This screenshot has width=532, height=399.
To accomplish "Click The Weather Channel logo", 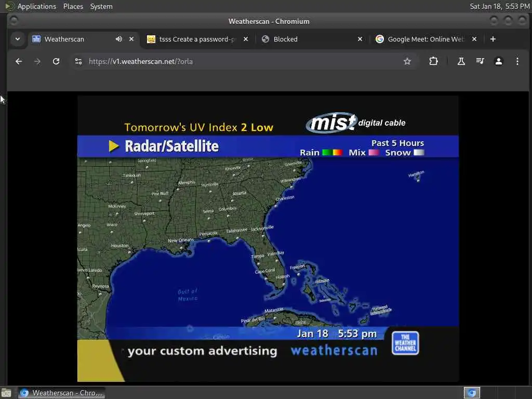I will [405, 343].
